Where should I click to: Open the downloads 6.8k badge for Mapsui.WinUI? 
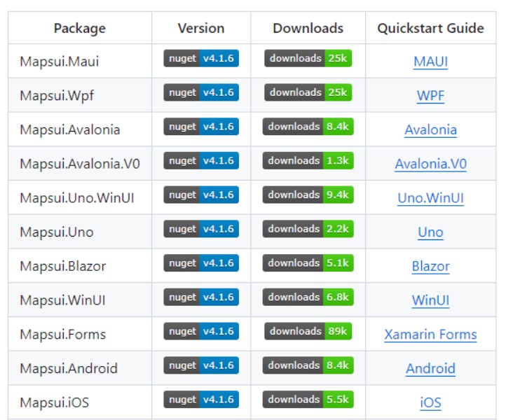308,297
